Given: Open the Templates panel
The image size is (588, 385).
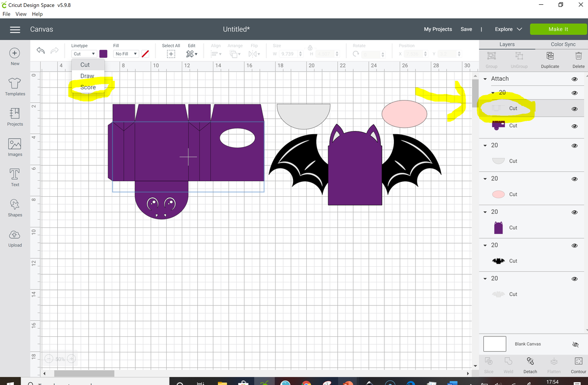Looking at the screenshot, I should [x=15, y=86].
